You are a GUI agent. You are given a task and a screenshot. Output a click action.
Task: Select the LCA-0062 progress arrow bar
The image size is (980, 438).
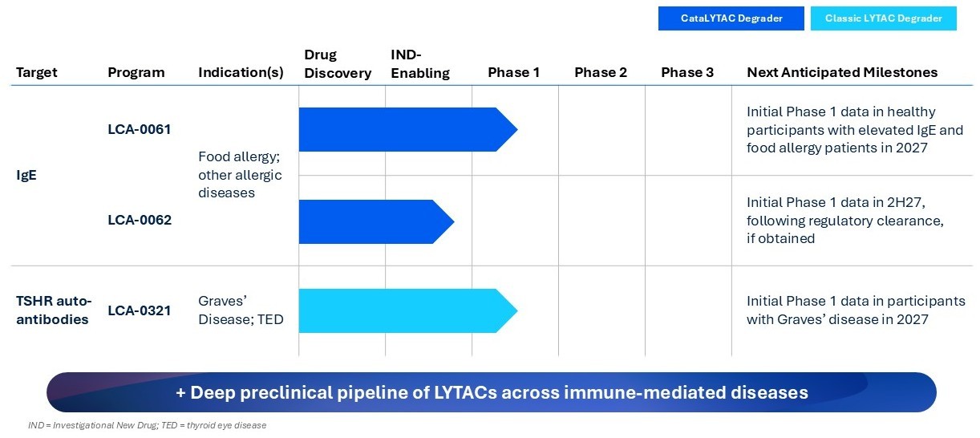pyautogui.click(x=377, y=221)
